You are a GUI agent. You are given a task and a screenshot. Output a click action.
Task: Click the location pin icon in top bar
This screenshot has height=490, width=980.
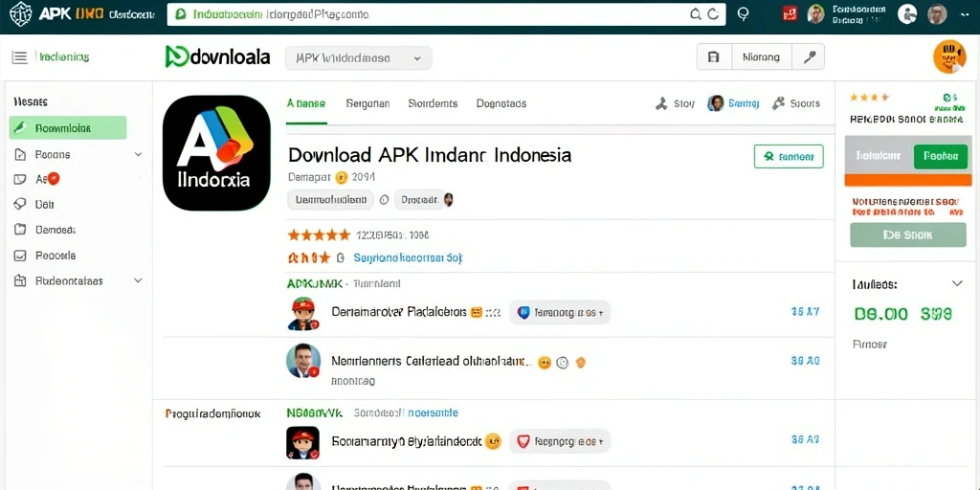[x=743, y=13]
